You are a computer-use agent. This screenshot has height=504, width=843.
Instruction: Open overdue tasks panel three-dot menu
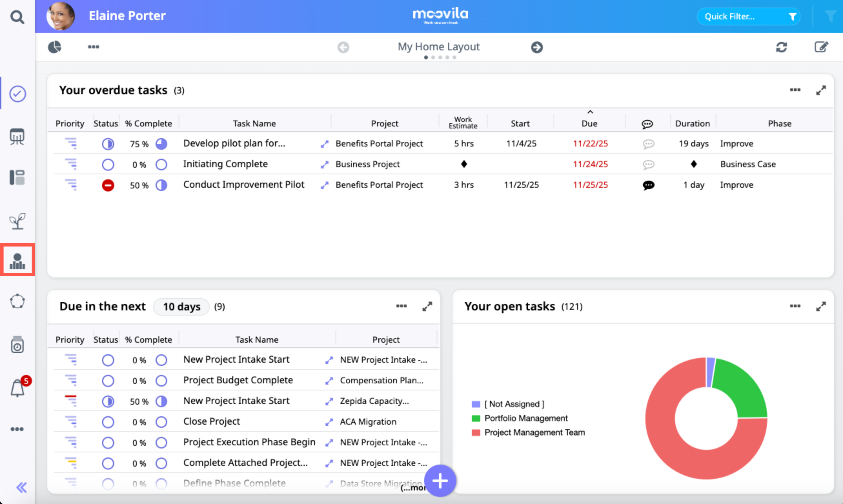pos(795,90)
